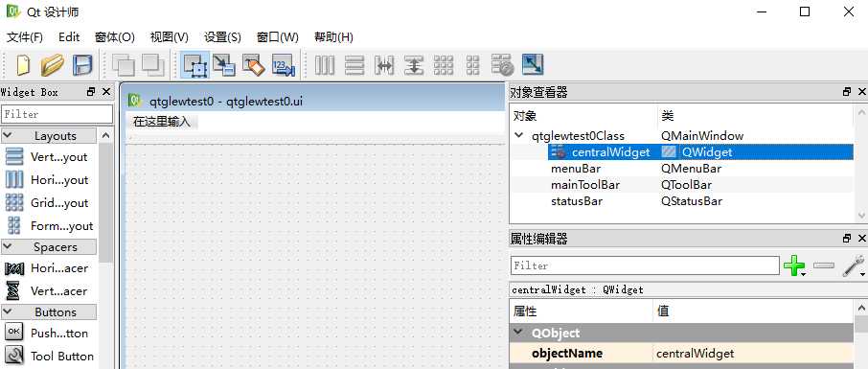
Task: Click the Lay Out in Form toolbar icon
Action: point(472,65)
